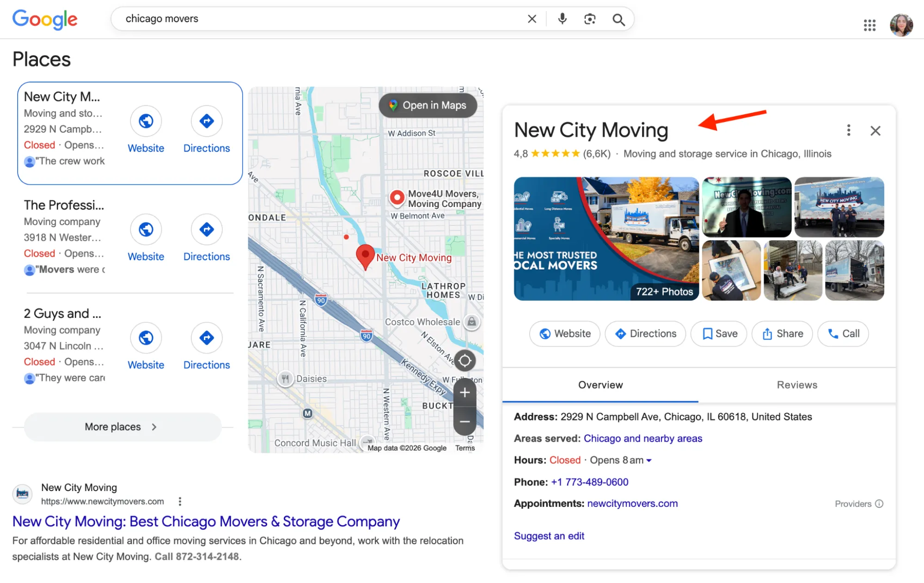Switch to the Reviews tab
This screenshot has height=583, width=924.
[x=797, y=385]
